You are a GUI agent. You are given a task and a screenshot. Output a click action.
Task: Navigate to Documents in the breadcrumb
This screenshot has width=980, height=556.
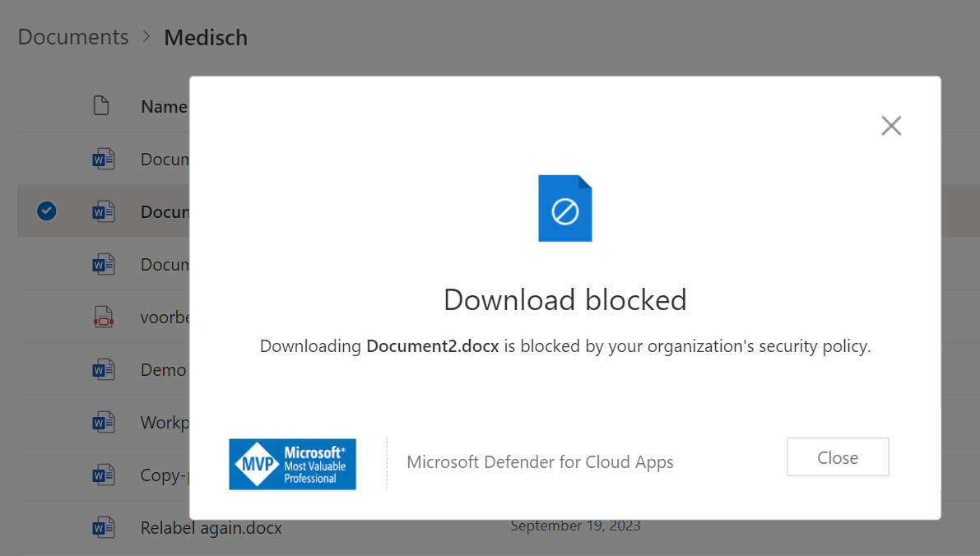point(73,38)
